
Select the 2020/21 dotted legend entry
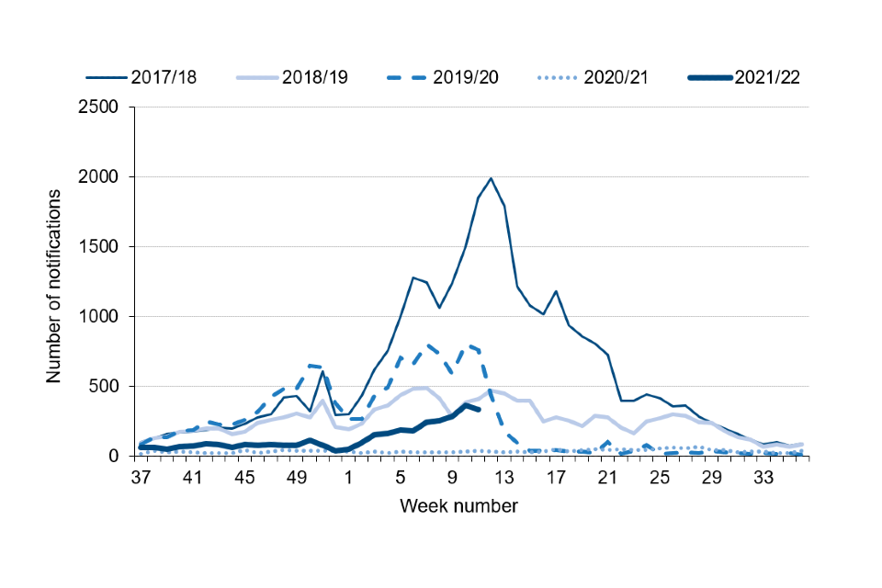tap(616, 77)
